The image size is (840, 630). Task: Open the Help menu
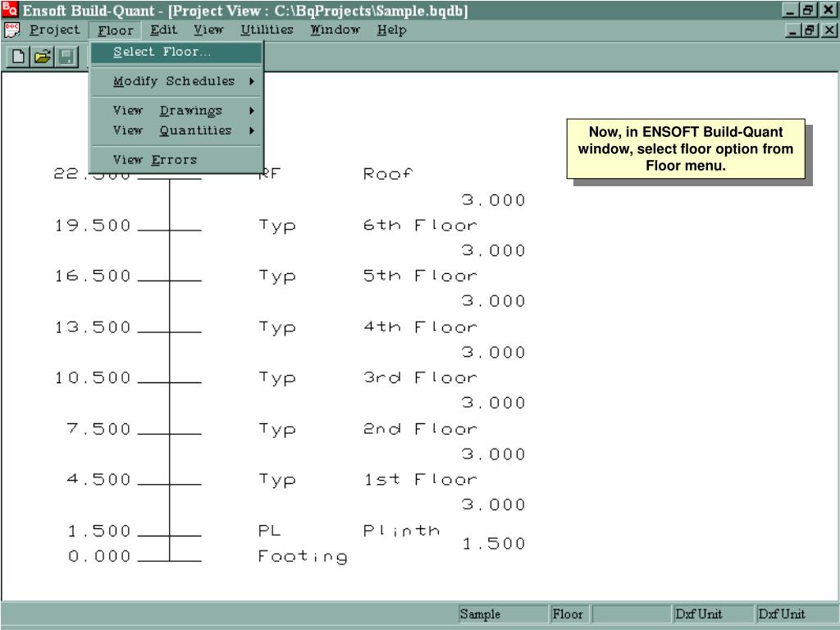pos(391,30)
